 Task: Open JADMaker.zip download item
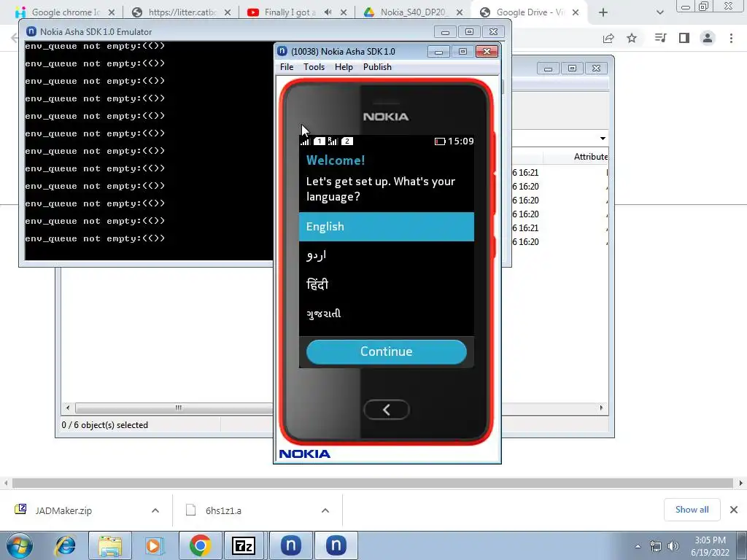click(x=63, y=510)
